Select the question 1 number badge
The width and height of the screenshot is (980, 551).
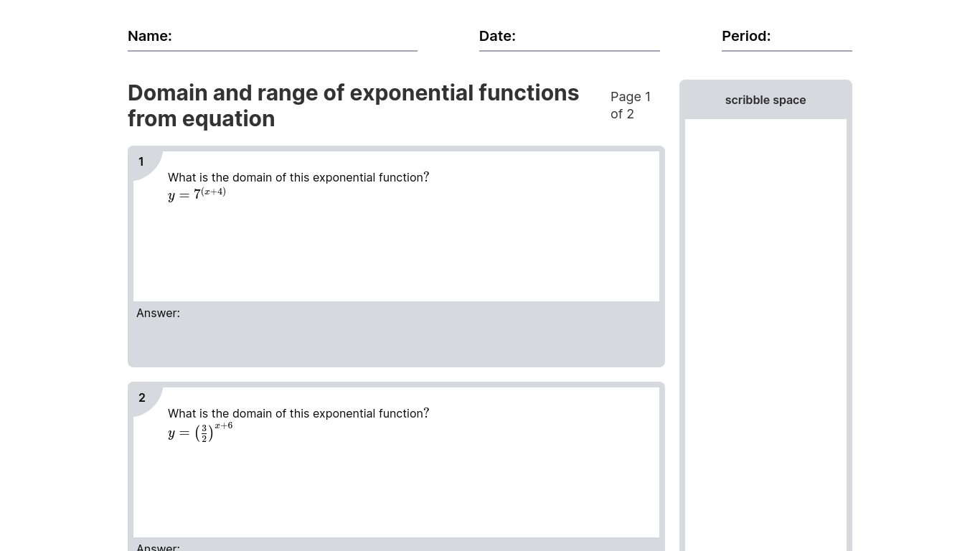click(141, 161)
